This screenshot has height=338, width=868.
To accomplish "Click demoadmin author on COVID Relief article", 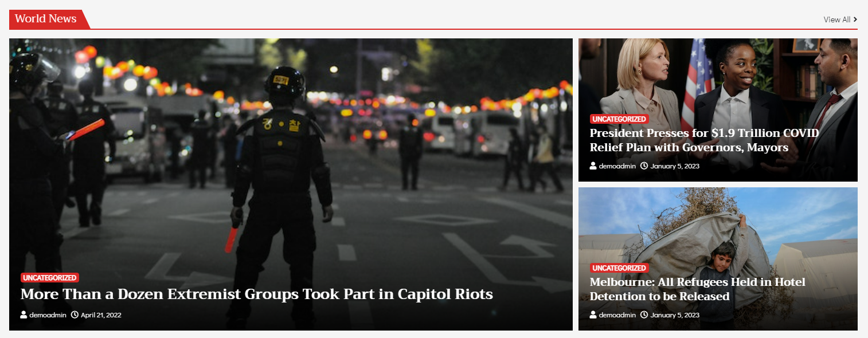I will (617, 166).
